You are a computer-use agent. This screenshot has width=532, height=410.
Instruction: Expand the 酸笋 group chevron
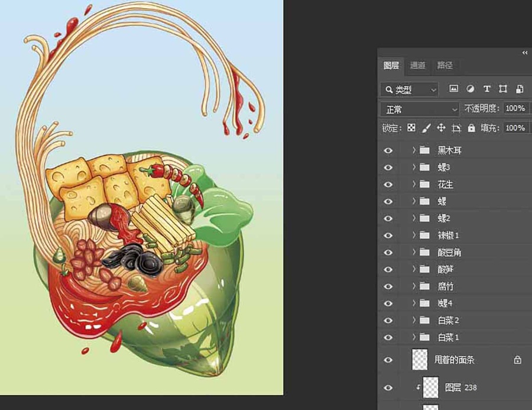414,269
